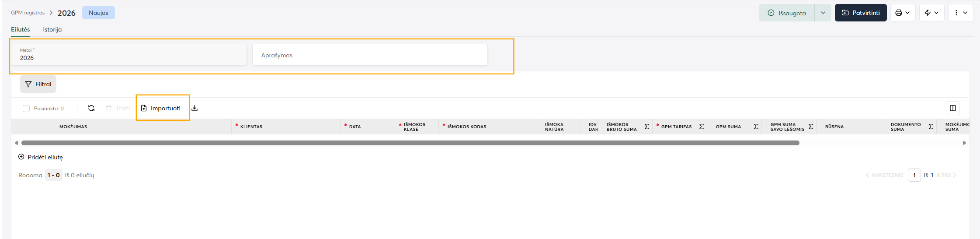Click the sum icon in GPM tarifas column
980x239 pixels.
(702, 127)
